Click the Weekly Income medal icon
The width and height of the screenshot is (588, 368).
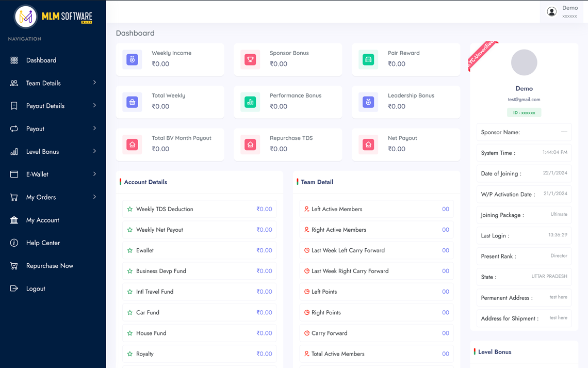133,59
